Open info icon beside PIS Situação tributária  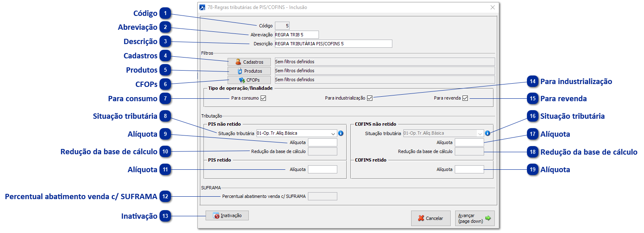(341, 133)
